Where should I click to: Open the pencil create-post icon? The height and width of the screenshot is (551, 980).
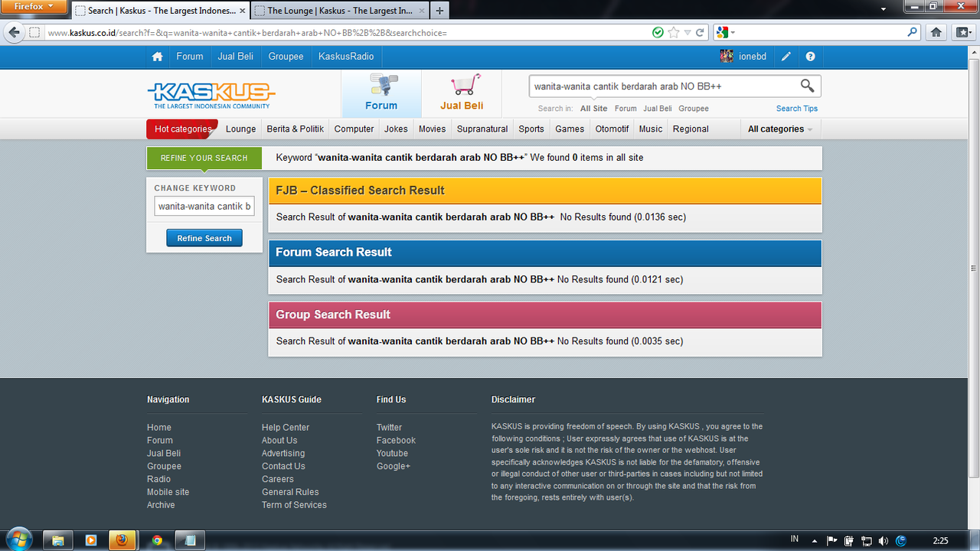(x=786, y=57)
